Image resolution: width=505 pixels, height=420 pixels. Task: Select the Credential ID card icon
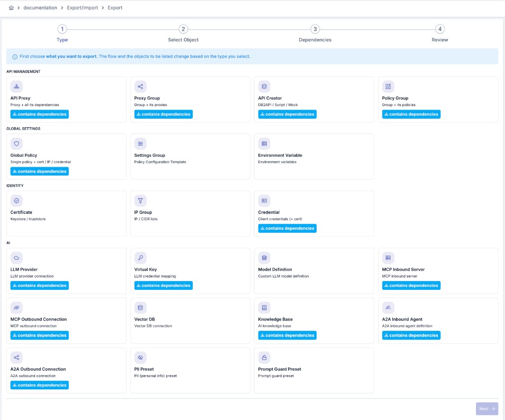[x=264, y=201]
